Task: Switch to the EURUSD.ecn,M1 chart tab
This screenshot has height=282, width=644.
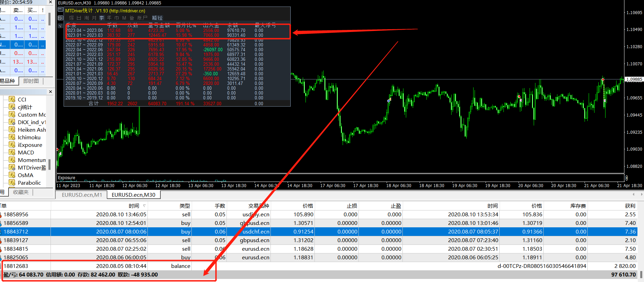Action: click(x=82, y=195)
